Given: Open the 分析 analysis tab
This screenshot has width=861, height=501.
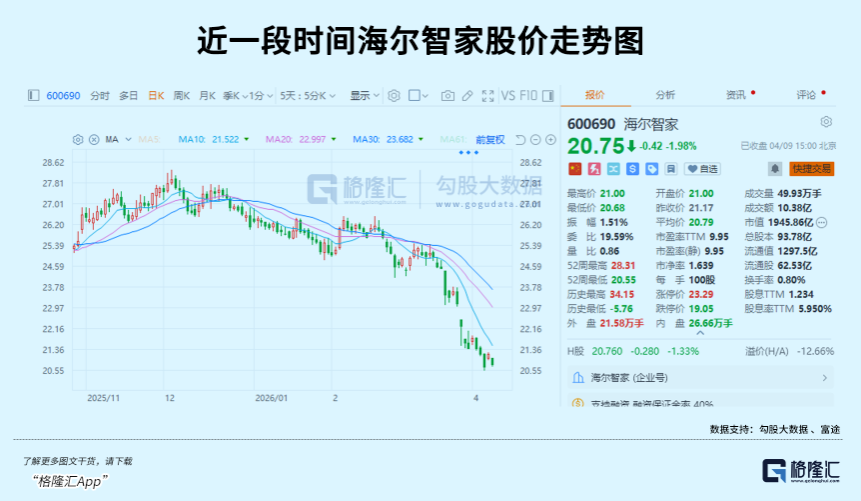Looking at the screenshot, I should coord(665,95).
